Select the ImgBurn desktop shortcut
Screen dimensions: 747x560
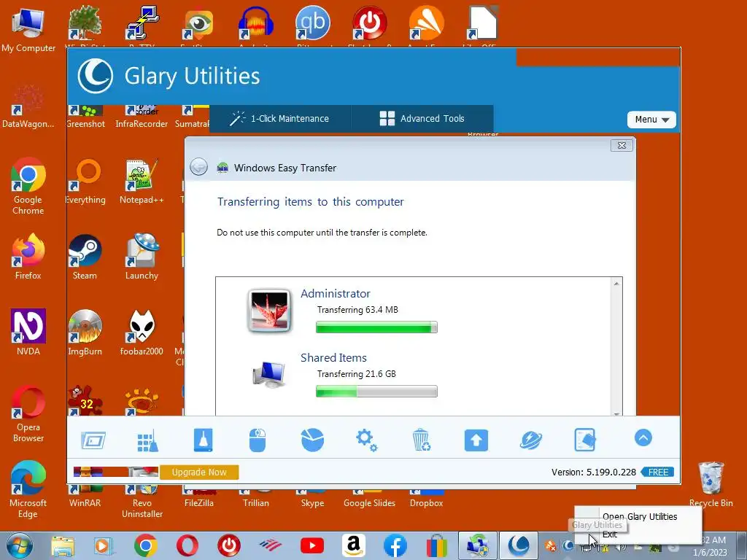[x=85, y=332]
